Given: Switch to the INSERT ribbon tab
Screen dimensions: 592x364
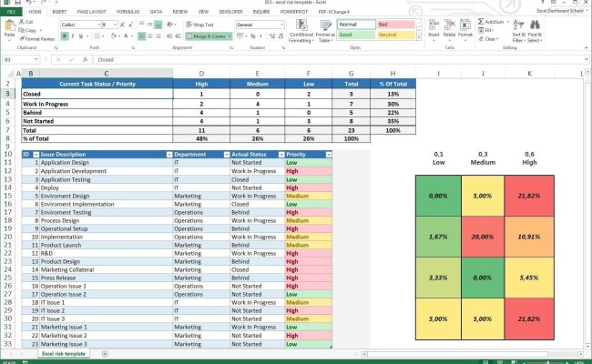Looking at the screenshot, I should 59,12.
